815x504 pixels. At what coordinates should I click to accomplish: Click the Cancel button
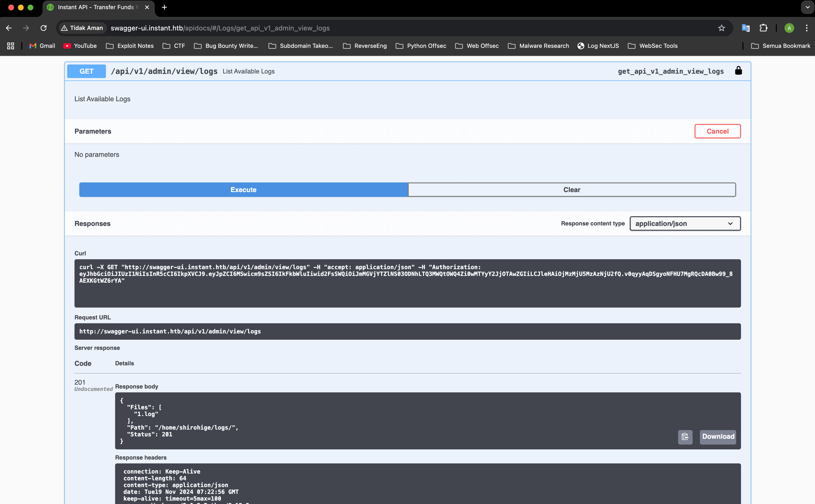click(x=717, y=131)
